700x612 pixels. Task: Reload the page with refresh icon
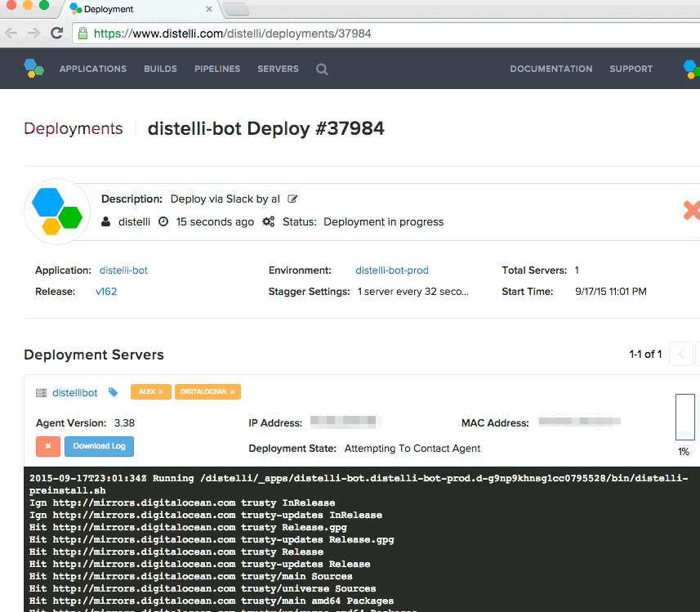(56, 33)
